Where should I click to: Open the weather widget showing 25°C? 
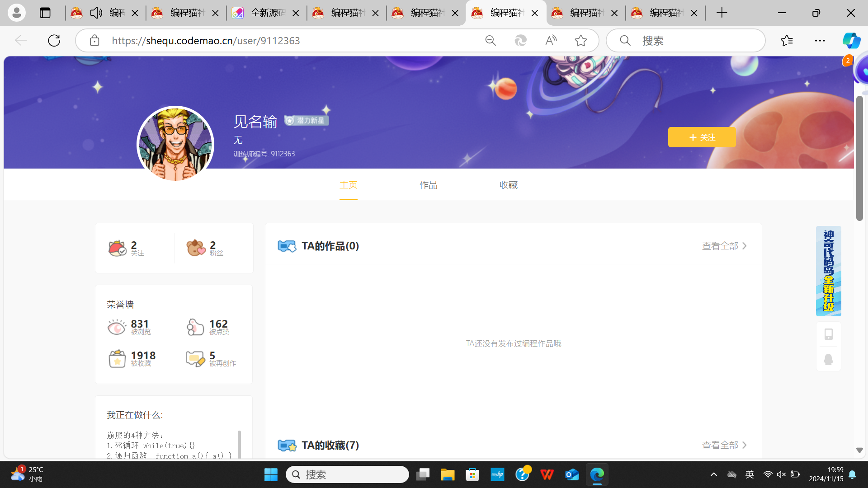point(27,474)
